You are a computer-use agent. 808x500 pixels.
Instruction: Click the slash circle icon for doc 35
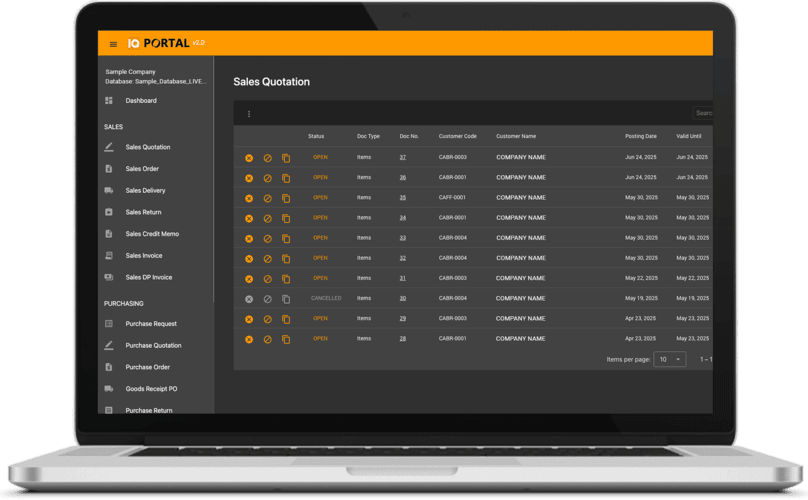pyautogui.click(x=267, y=198)
